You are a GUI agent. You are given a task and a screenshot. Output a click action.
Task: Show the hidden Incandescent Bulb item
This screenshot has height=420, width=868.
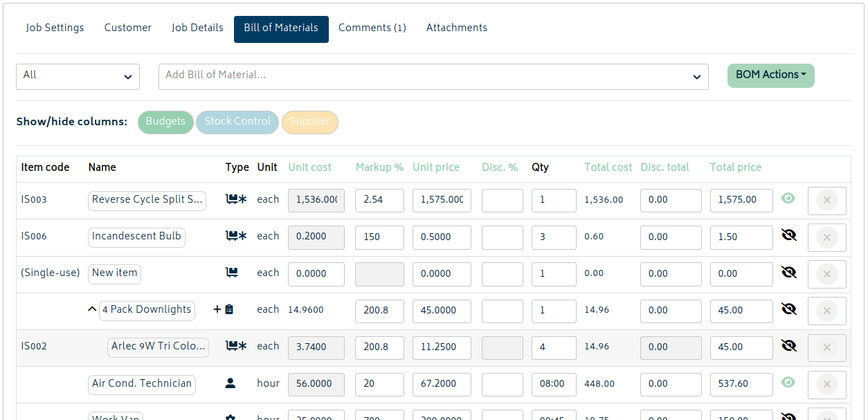pyautogui.click(x=788, y=235)
